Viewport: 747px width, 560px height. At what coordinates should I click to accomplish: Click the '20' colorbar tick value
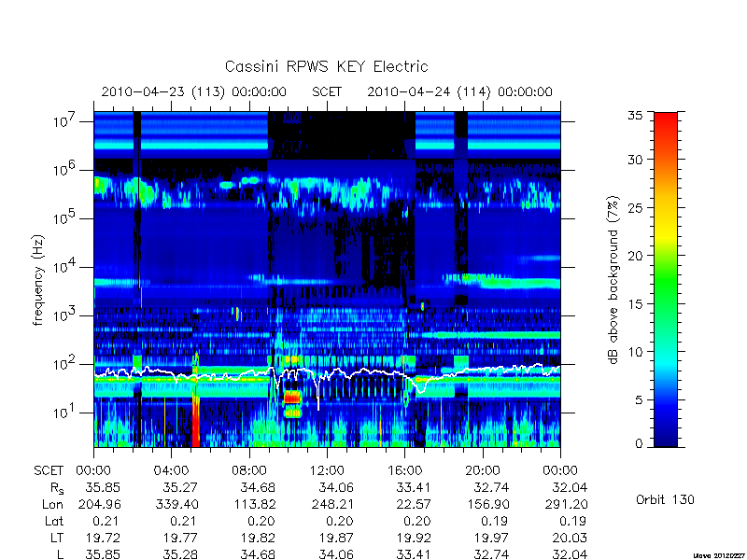tap(635, 256)
